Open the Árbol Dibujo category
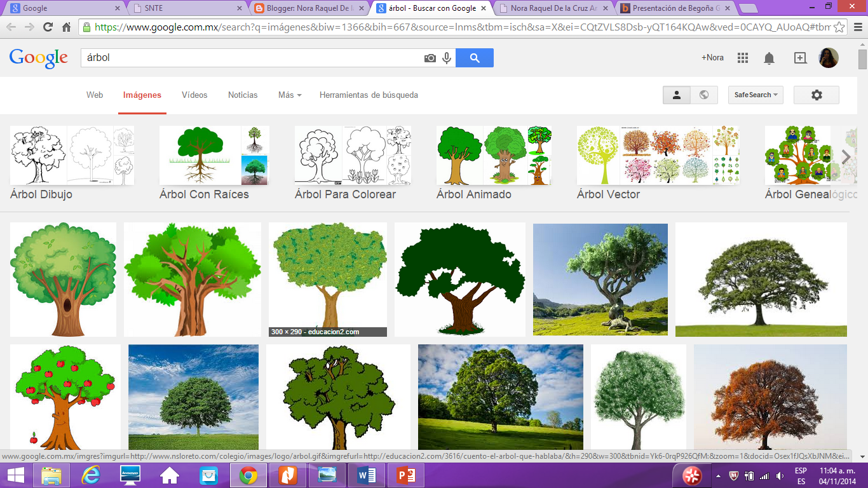 coord(72,163)
